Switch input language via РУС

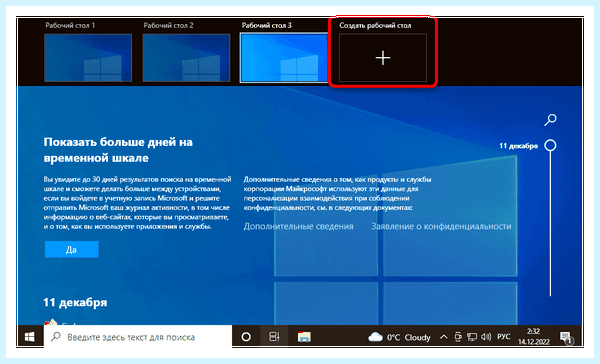point(504,337)
